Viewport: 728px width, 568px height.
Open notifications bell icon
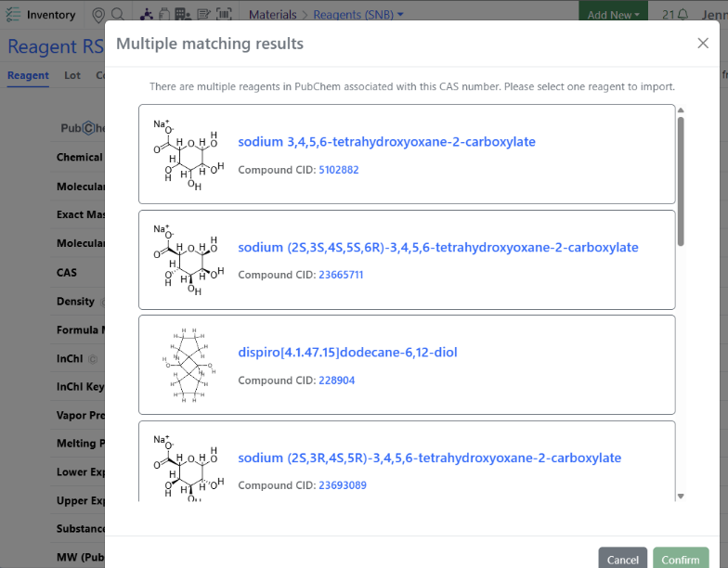[682, 15]
